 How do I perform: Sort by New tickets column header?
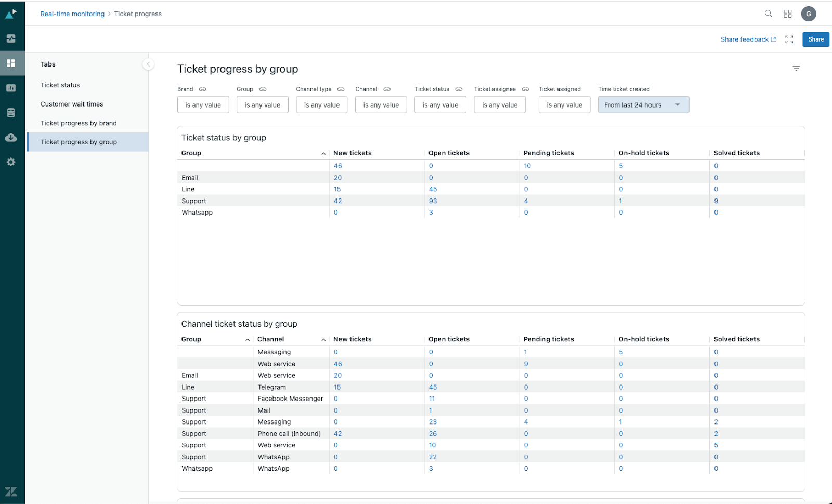click(x=353, y=153)
